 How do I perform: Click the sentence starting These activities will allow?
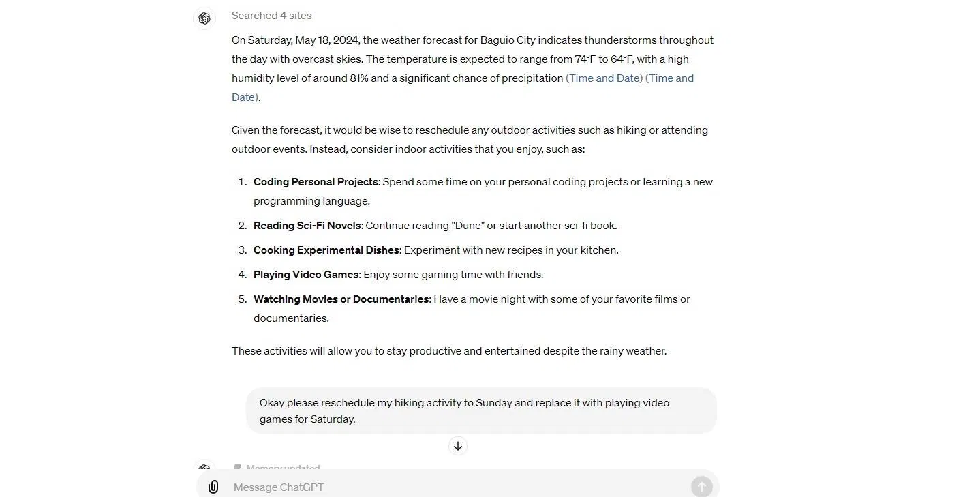[448, 351]
